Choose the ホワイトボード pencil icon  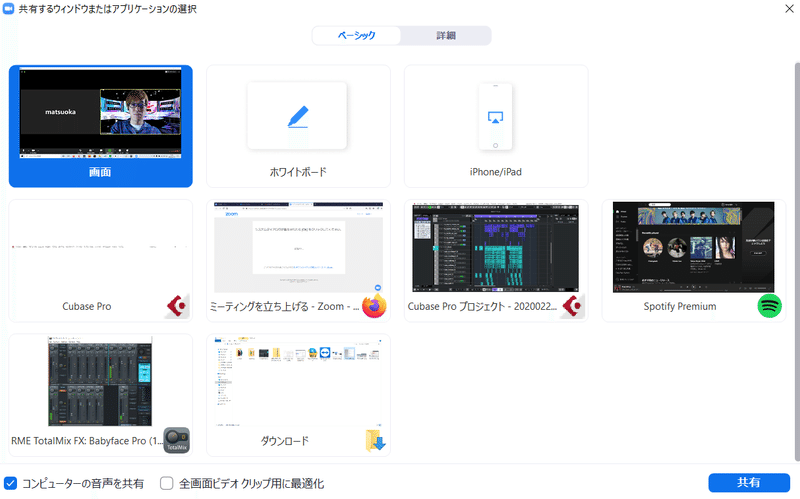click(x=298, y=116)
